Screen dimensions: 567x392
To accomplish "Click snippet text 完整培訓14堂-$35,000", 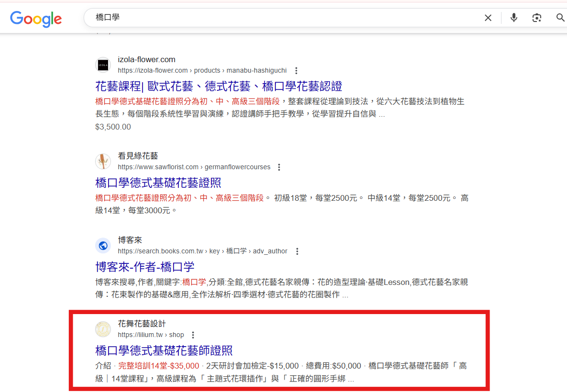I will (159, 366).
